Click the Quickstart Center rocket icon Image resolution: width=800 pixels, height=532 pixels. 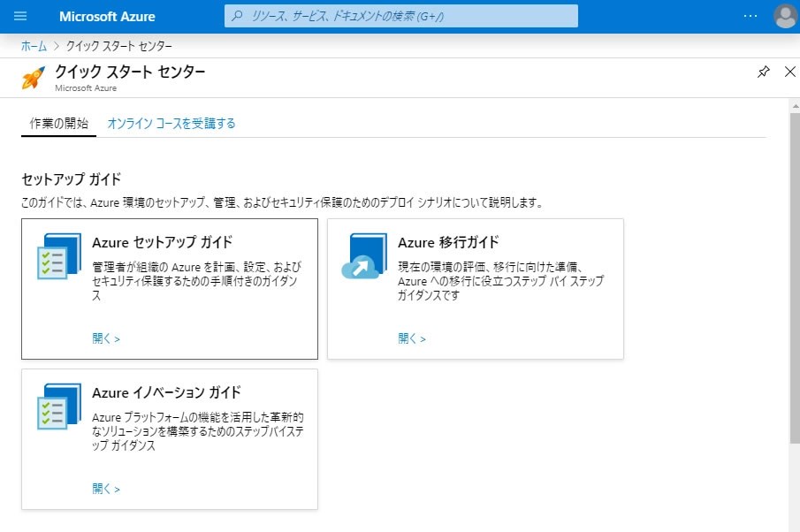pyautogui.click(x=33, y=78)
